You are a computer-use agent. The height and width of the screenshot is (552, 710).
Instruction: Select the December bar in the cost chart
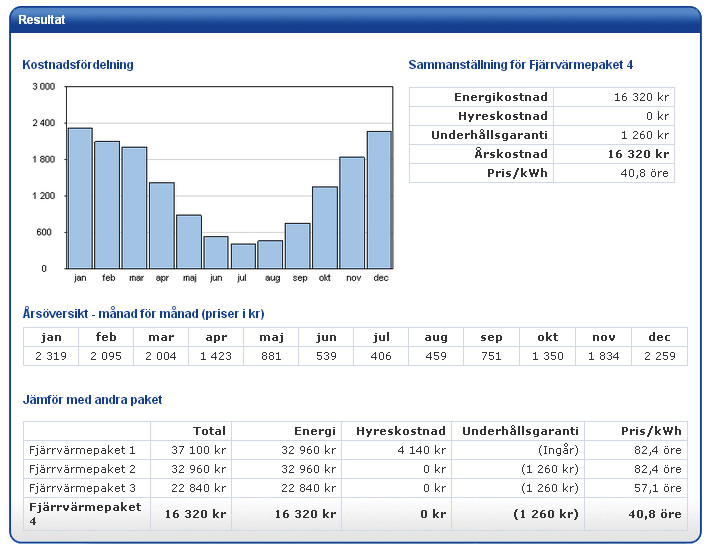[x=379, y=200]
